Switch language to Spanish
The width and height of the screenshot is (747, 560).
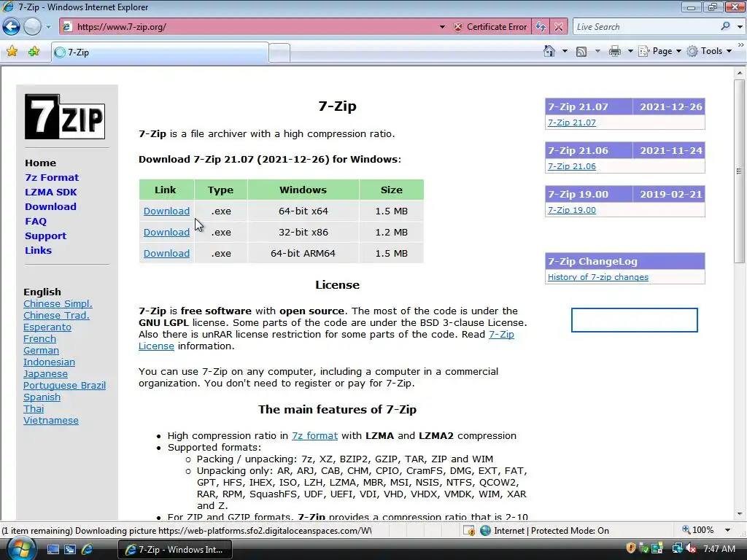coord(42,397)
